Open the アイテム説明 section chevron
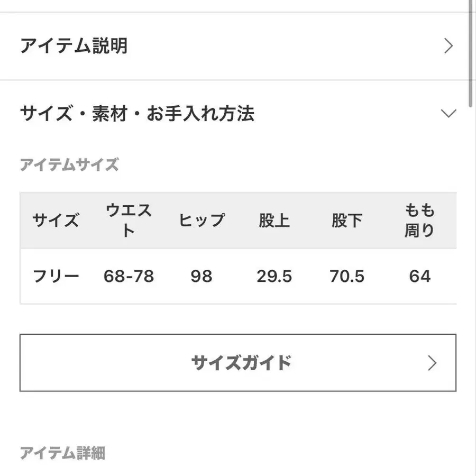The height and width of the screenshot is (476, 476). (448, 45)
